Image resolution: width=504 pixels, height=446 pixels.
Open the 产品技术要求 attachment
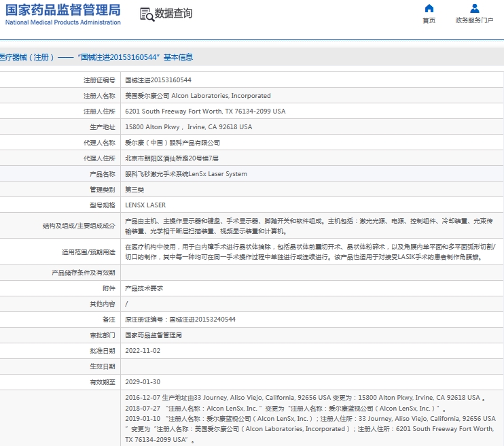coord(144,288)
